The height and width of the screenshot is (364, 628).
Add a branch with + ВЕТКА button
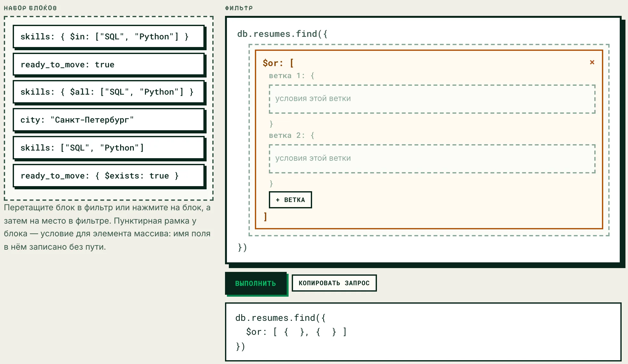point(290,200)
